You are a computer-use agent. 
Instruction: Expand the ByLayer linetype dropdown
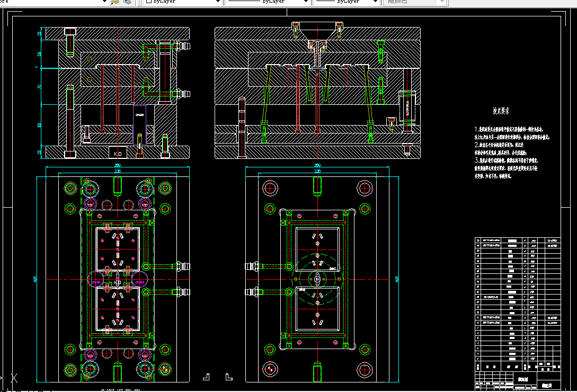coord(305,2)
